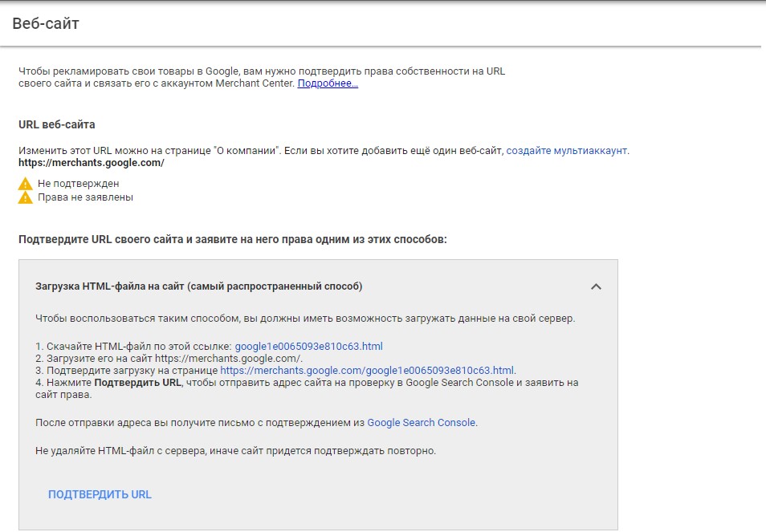The image size is (766, 532).
Task: Select the bold https://merchants.google.com/ URL text
Action: click(92, 163)
